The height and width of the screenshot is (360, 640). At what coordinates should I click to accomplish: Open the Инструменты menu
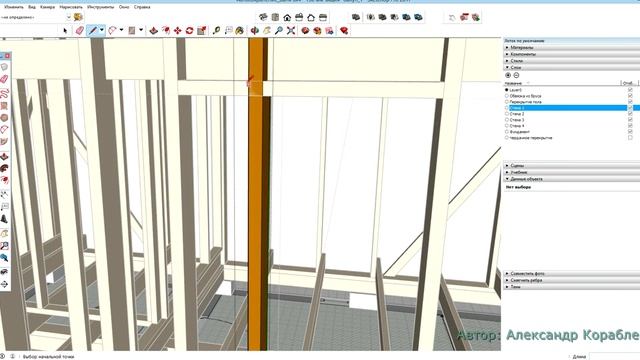click(x=101, y=7)
